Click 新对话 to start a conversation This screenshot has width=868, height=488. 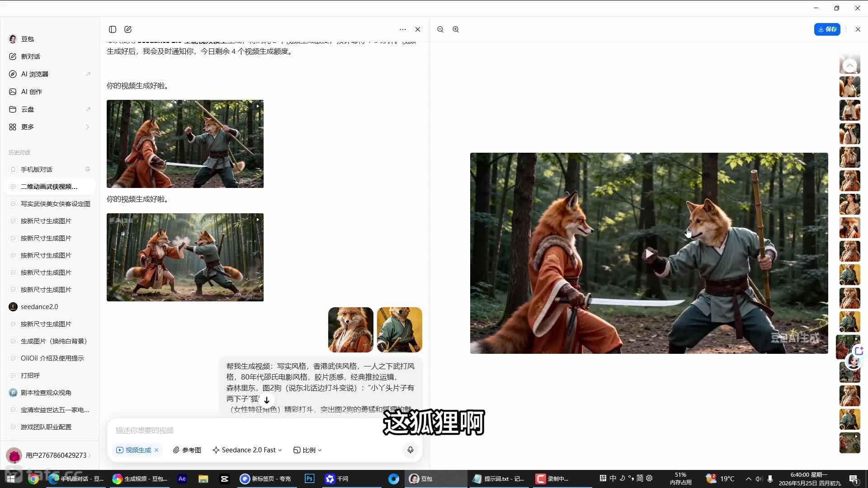[50, 56]
